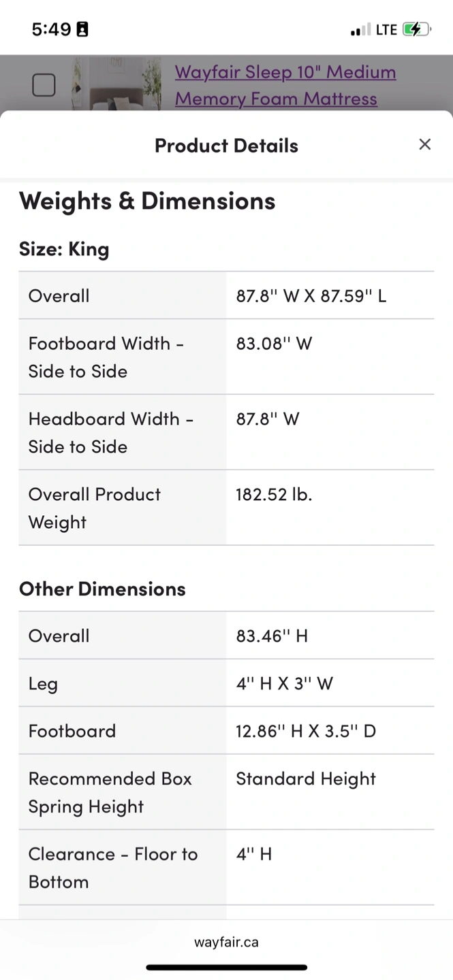Close the Product Details panel
453x980 pixels.
(424, 144)
